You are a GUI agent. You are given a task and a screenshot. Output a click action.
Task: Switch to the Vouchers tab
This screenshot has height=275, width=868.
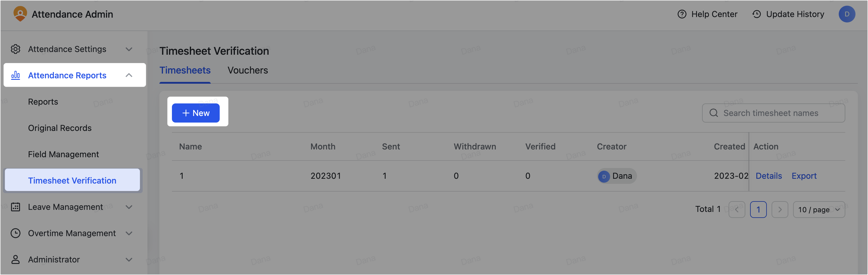click(x=248, y=70)
